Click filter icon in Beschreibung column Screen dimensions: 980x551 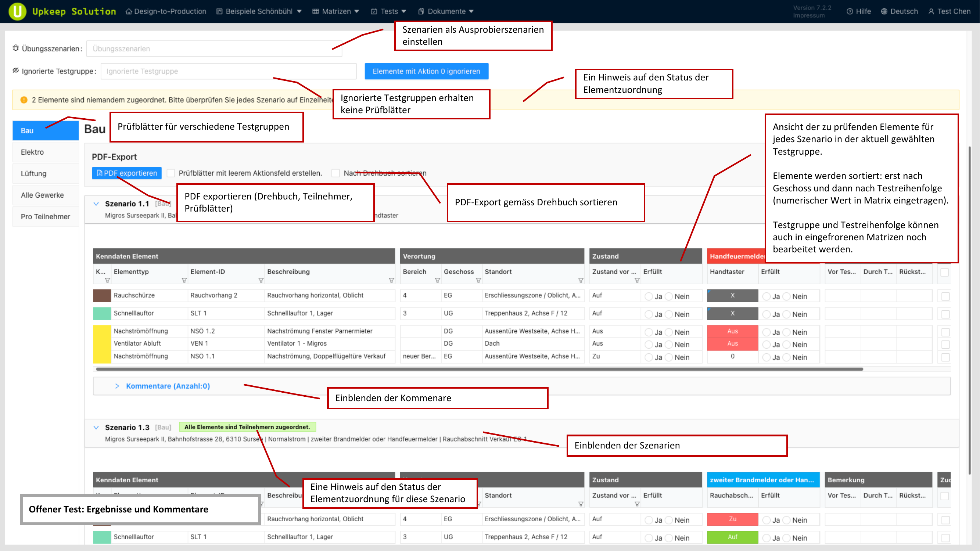(391, 280)
